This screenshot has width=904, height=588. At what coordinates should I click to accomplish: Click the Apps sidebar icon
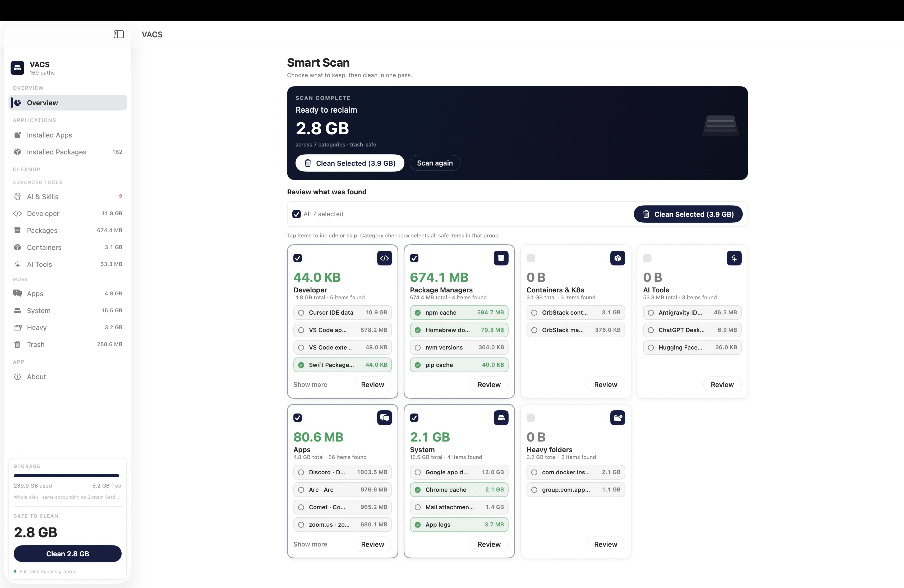pyautogui.click(x=17, y=293)
